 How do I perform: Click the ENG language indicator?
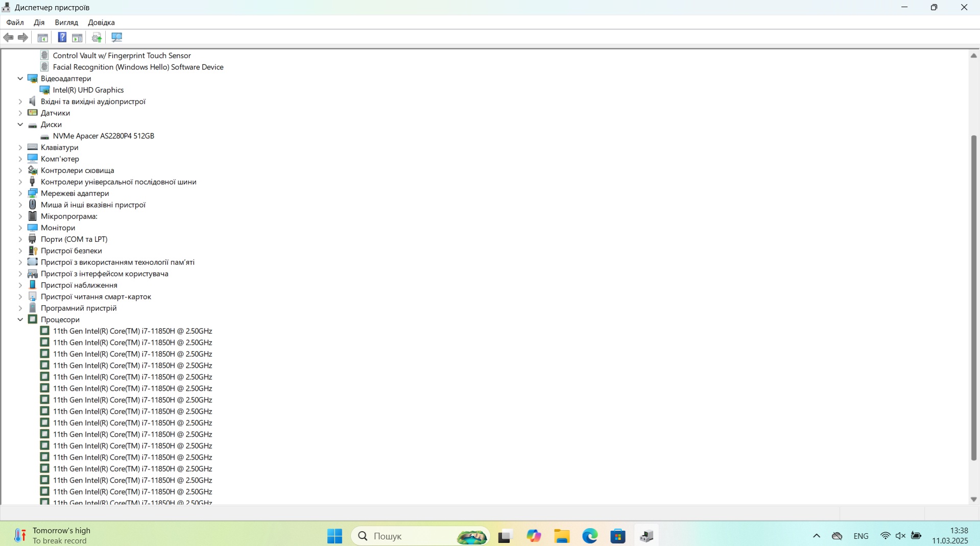(861, 536)
